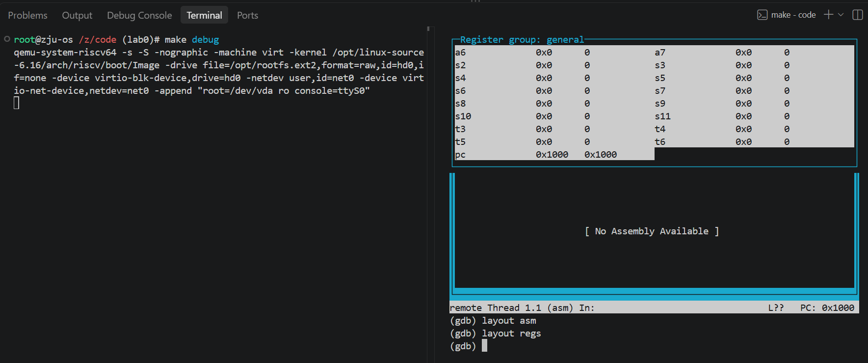
Task: Click the 'make - code' terminal label
Action: click(793, 15)
